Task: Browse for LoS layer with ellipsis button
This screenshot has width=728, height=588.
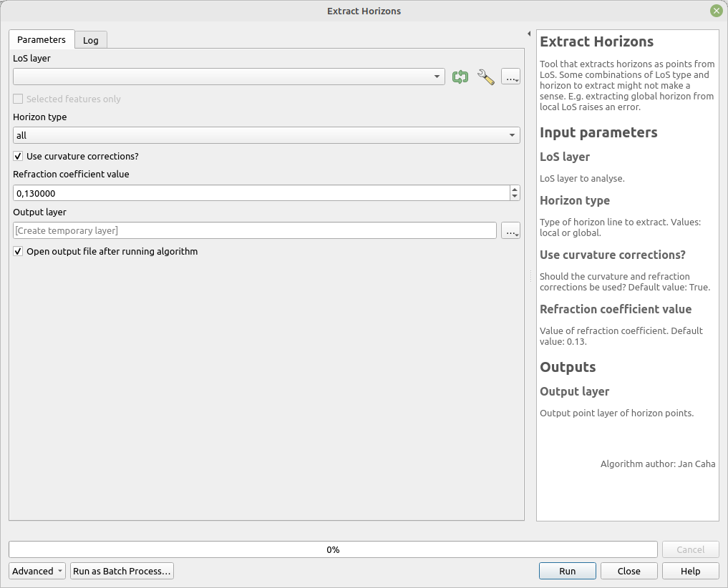Action: (x=510, y=77)
